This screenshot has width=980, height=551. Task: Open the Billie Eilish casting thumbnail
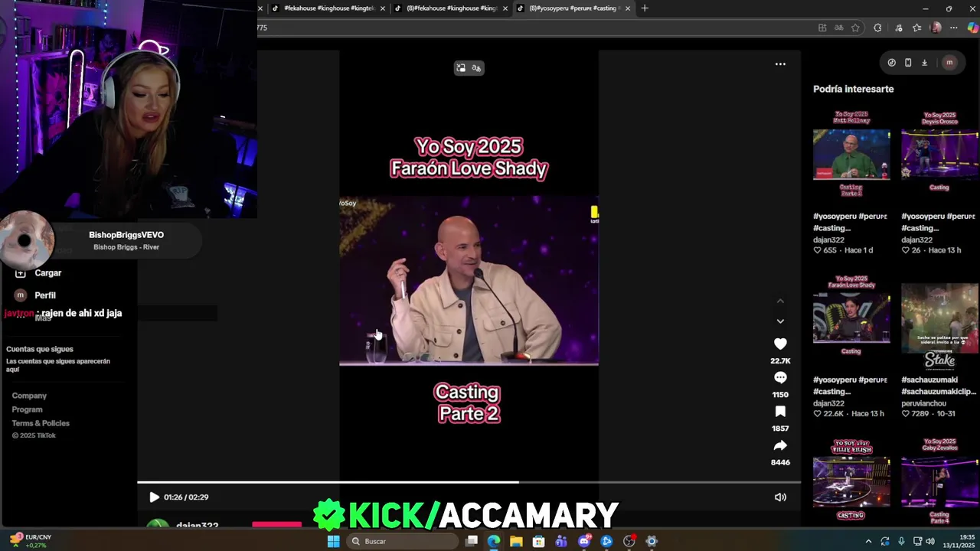(851, 481)
